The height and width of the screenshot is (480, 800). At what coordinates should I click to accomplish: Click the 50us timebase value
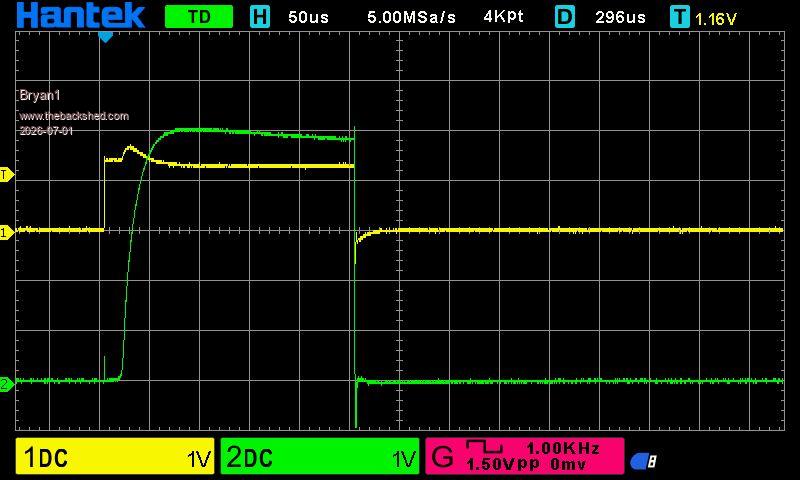308,17
